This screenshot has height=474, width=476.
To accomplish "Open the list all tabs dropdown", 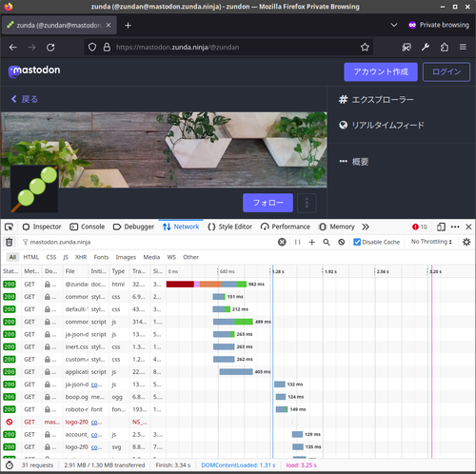I will 394,25.
